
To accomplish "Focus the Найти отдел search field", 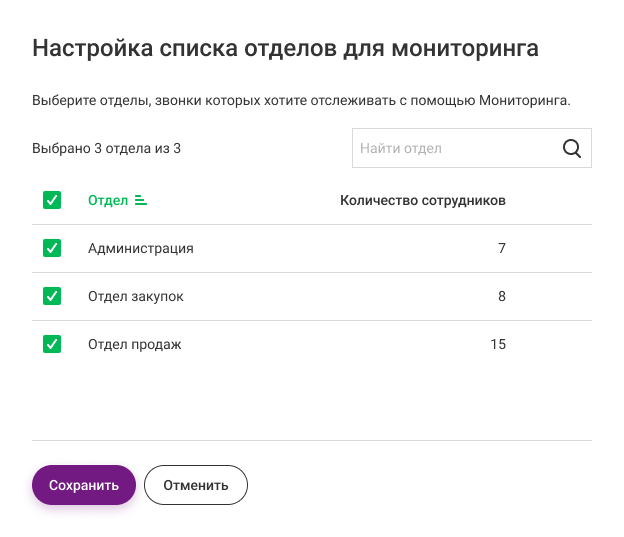I will (452, 148).
